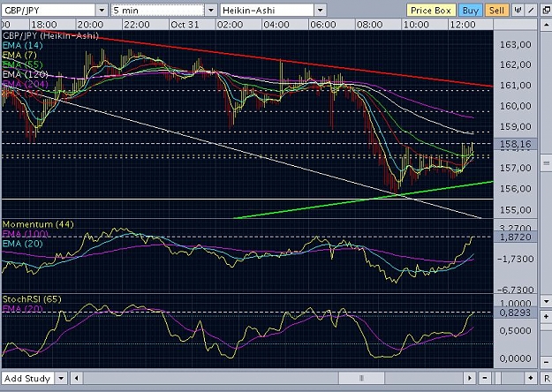Select the StochRSI (65) study label

[x=32, y=299]
